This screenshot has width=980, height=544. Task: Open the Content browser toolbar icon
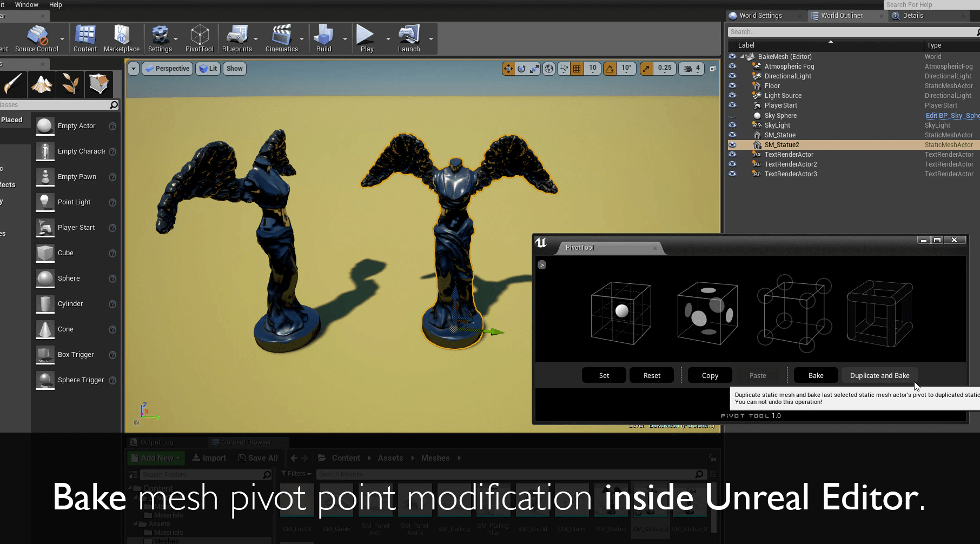[x=85, y=38]
